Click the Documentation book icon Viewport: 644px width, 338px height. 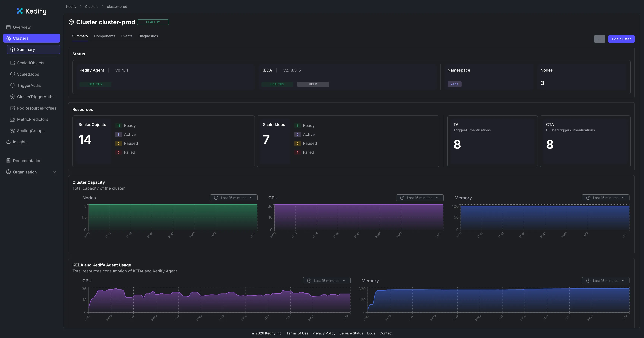tap(9, 161)
